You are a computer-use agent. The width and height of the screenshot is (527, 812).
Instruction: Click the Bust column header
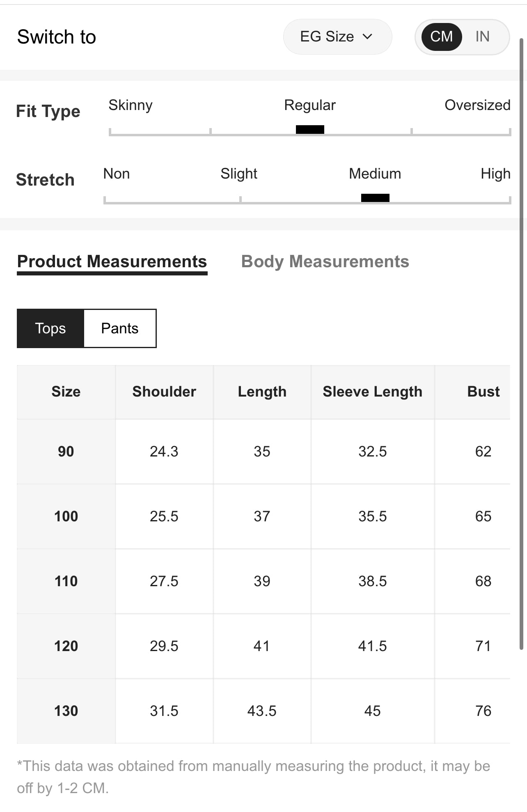[x=483, y=392]
